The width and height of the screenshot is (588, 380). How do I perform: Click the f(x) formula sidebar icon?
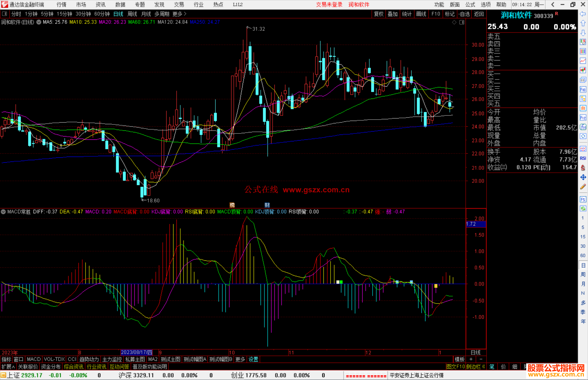[x=583, y=127]
